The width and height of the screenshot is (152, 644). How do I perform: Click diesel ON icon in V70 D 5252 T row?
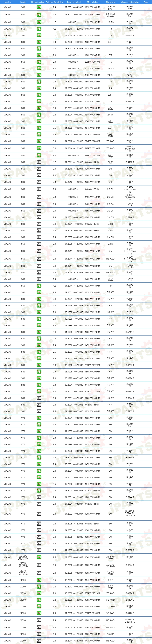(39, 550)
